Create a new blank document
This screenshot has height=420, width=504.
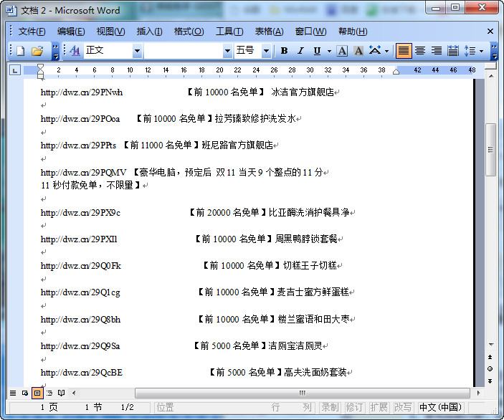tap(21, 51)
